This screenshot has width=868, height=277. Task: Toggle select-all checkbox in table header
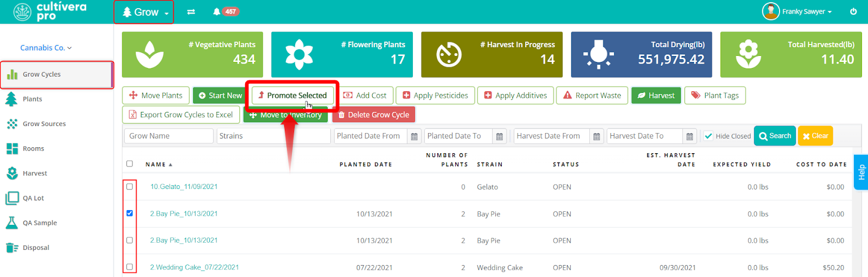click(x=130, y=163)
